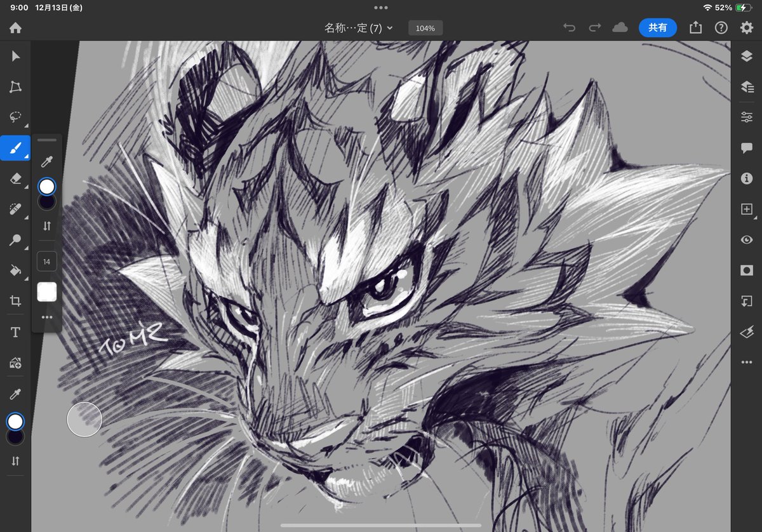Open the export share-sheet icon
The image size is (762, 532).
click(x=696, y=28)
